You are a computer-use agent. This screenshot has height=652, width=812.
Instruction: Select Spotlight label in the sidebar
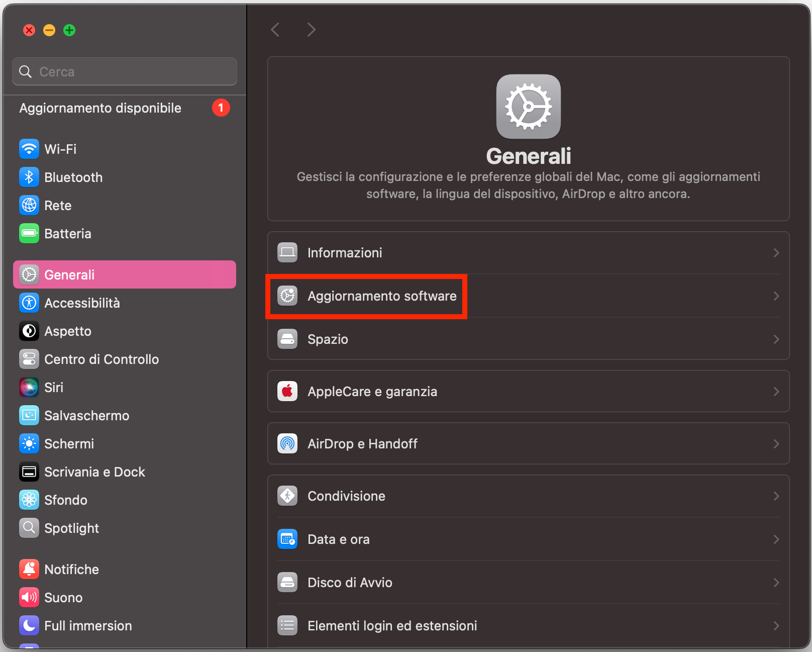pos(71,528)
